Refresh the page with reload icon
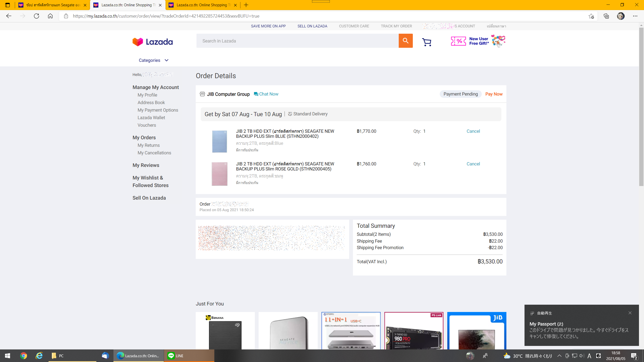This screenshot has width=644, height=362. click(x=36, y=16)
